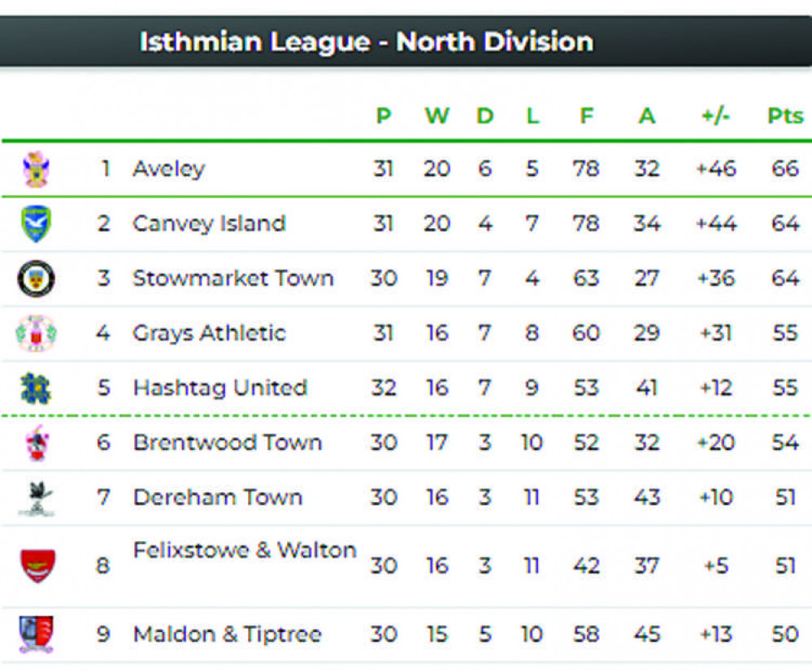Click the P played column header
This screenshot has height=671, width=812.
pyautogui.click(x=383, y=115)
